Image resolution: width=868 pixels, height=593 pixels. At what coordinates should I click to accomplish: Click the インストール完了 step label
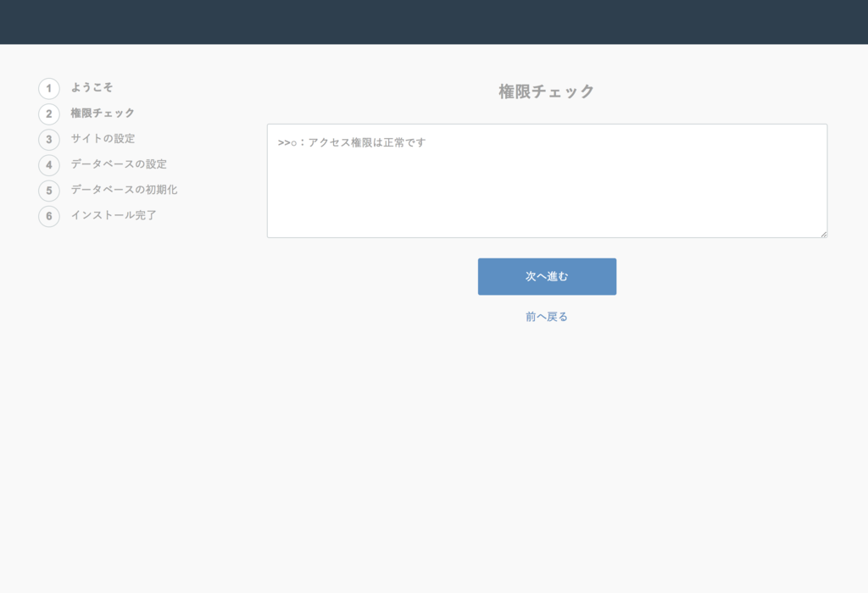114,214
